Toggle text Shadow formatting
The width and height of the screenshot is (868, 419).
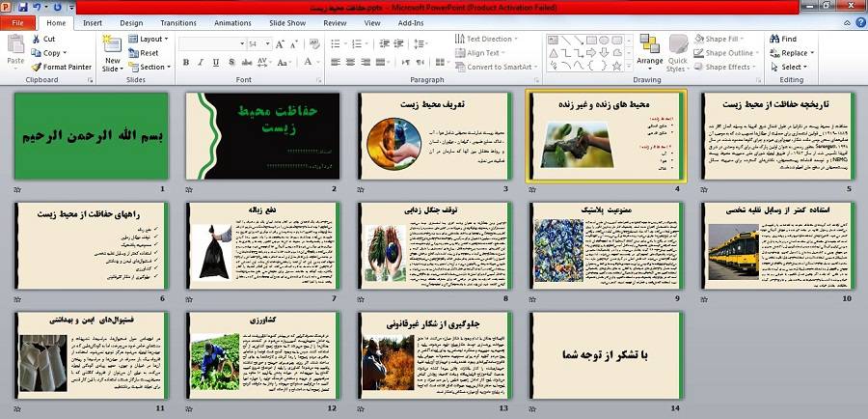[231, 62]
